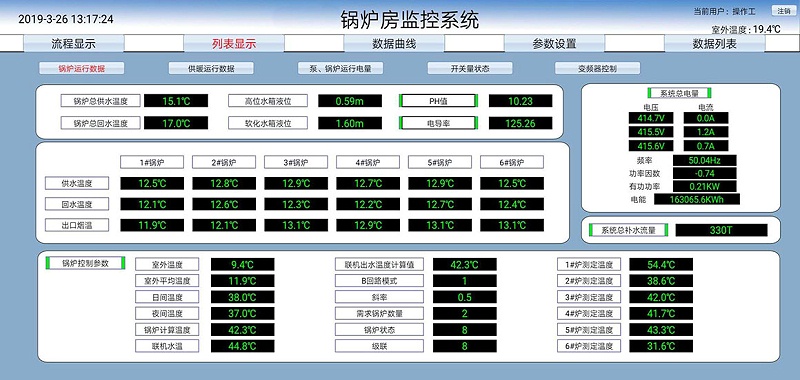Click 3#锅炉 return temperature 12.3℃
This screenshot has height=380, width=800.
(296, 205)
